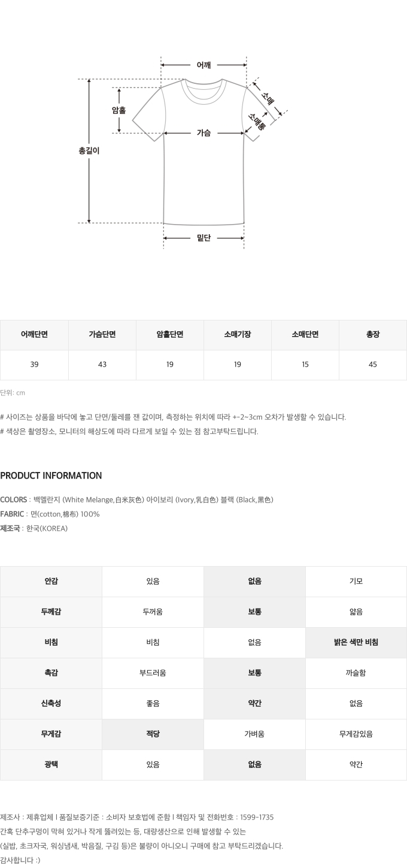Click the 소매통 label on the sleeve
Viewport: 407px width, 868px height.
(256, 122)
